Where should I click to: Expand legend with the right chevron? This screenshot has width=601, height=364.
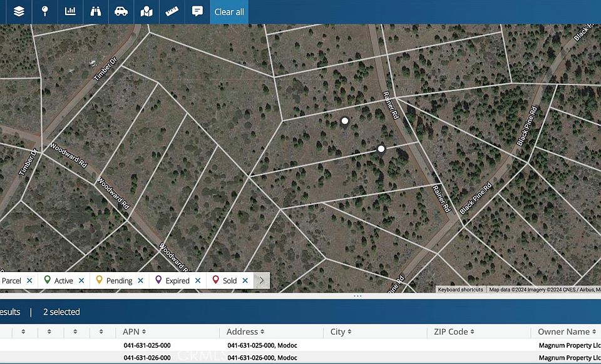pyautogui.click(x=262, y=281)
